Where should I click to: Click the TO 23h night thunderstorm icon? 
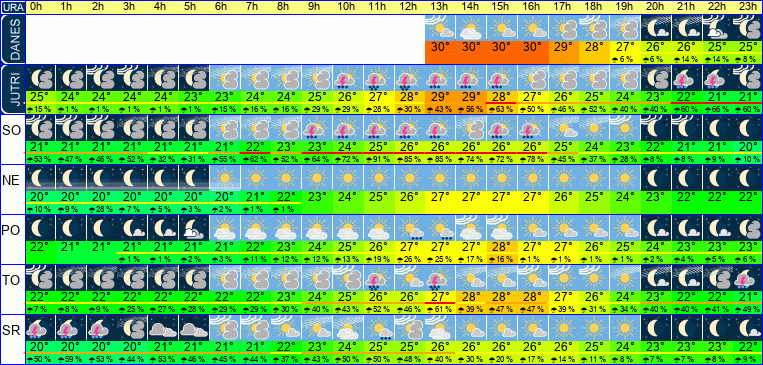[x=747, y=277]
